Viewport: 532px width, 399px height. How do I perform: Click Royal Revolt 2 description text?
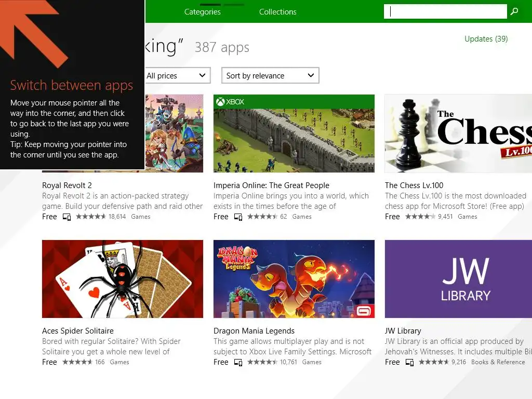tap(122, 201)
